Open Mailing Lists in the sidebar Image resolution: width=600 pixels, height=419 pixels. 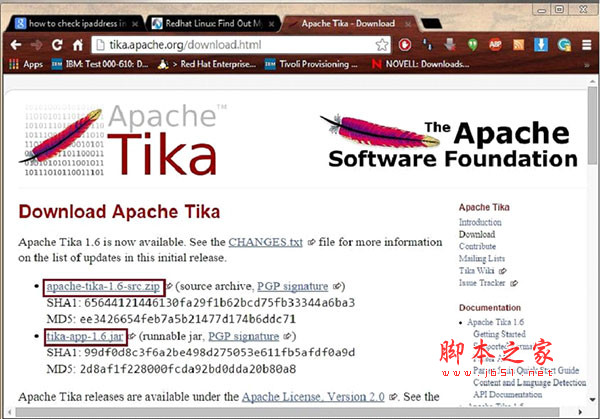pyautogui.click(x=482, y=259)
